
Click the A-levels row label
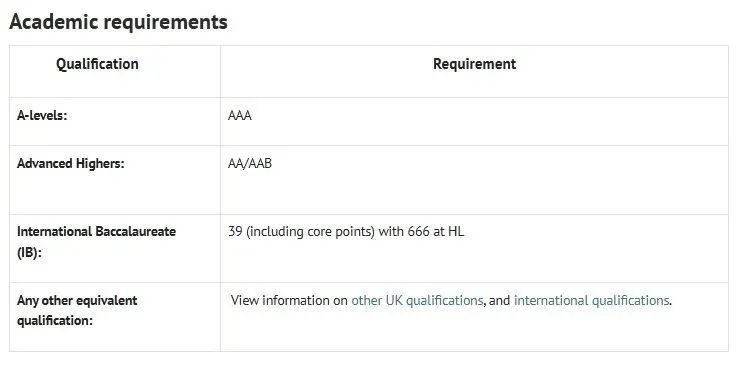[42, 115]
